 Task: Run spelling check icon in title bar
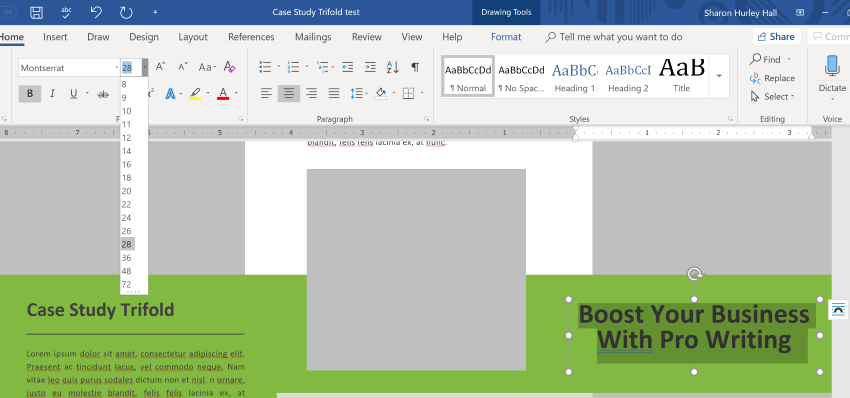66,12
